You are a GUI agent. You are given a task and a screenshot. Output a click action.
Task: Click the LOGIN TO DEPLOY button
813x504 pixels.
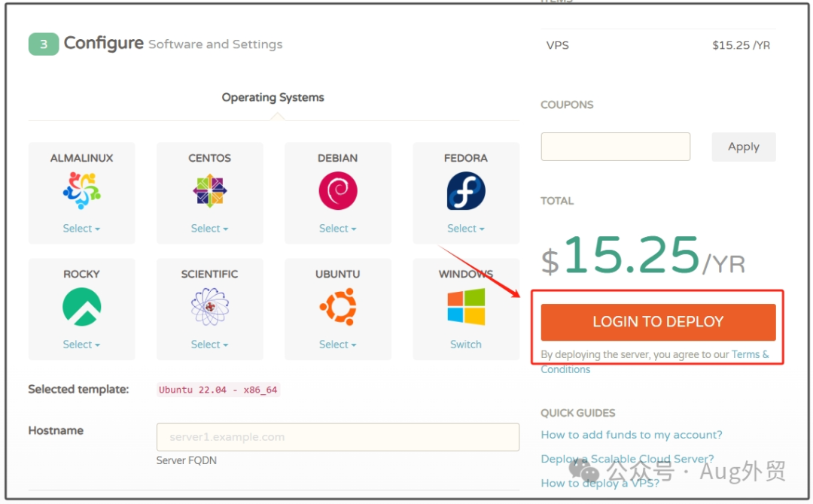(658, 322)
